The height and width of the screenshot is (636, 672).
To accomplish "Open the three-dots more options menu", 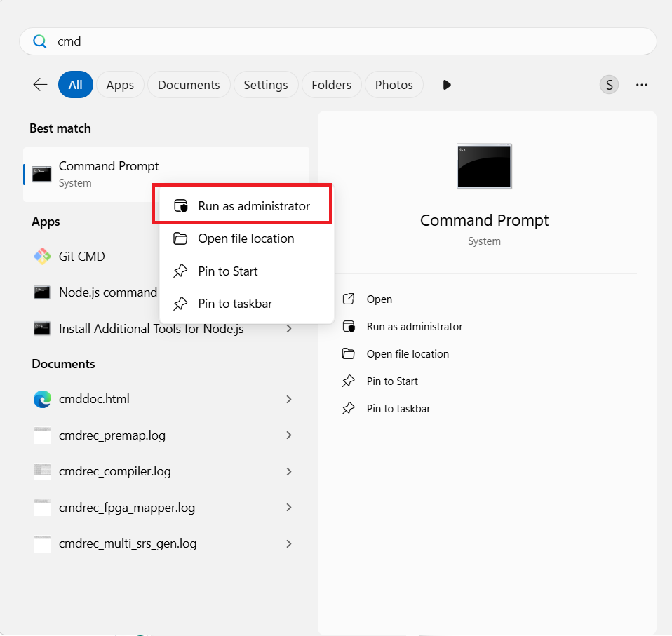I will (641, 85).
